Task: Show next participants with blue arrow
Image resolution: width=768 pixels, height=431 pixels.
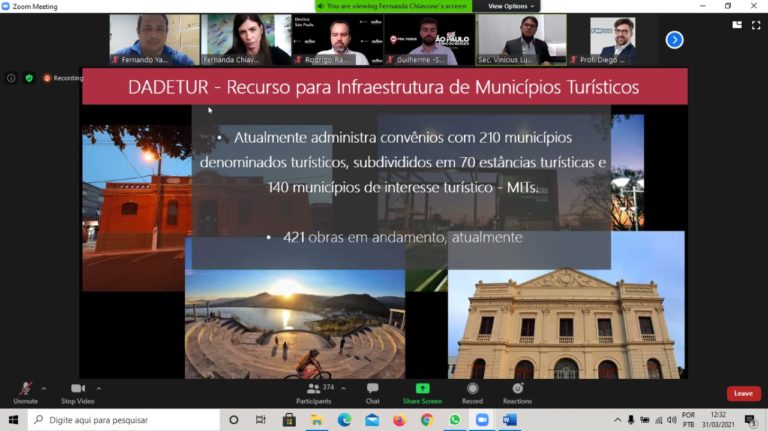Action: pyautogui.click(x=674, y=40)
